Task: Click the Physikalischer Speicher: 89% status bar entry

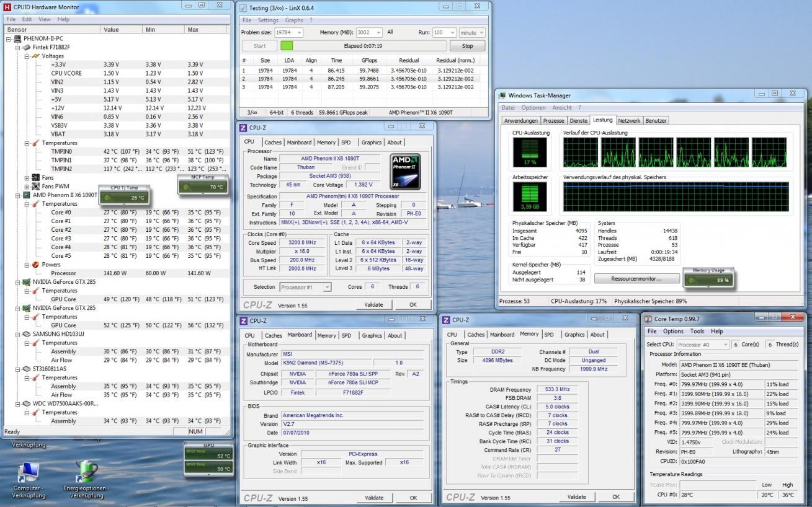Action: [650, 301]
